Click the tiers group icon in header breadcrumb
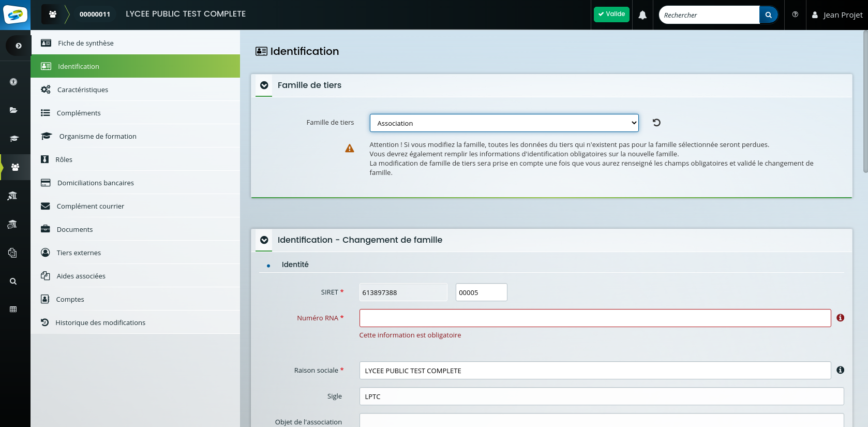868x427 pixels. 52,14
